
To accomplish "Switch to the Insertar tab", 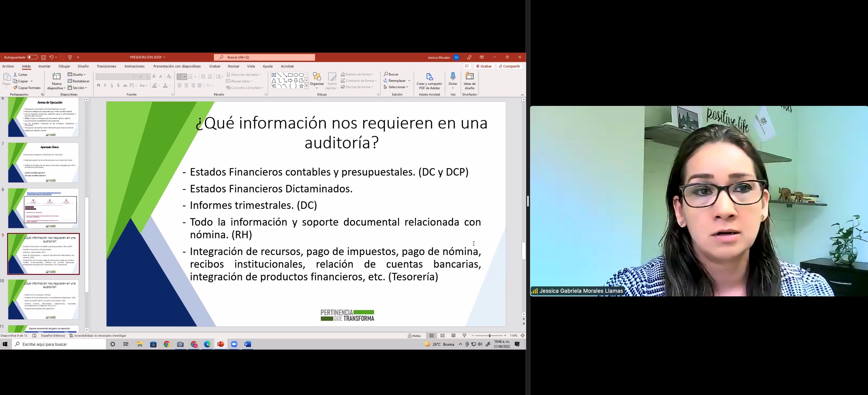I will click(x=44, y=66).
